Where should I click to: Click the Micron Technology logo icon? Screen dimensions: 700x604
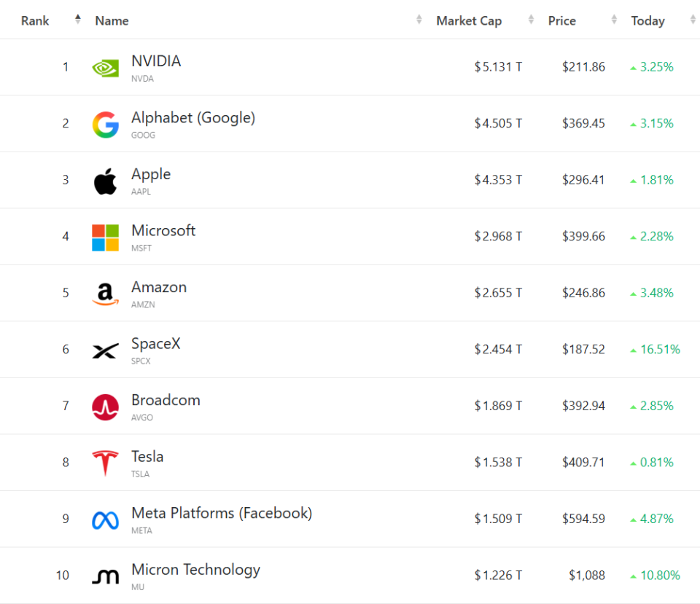105,576
